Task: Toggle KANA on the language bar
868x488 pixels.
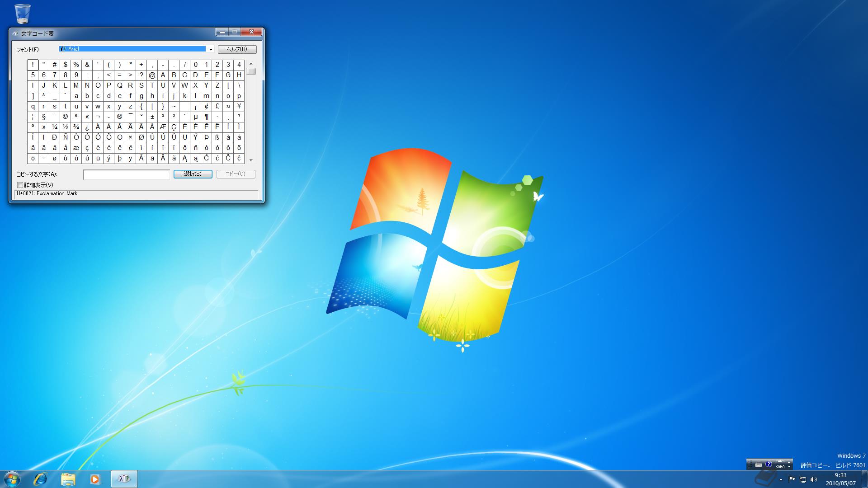Action: pos(780,467)
